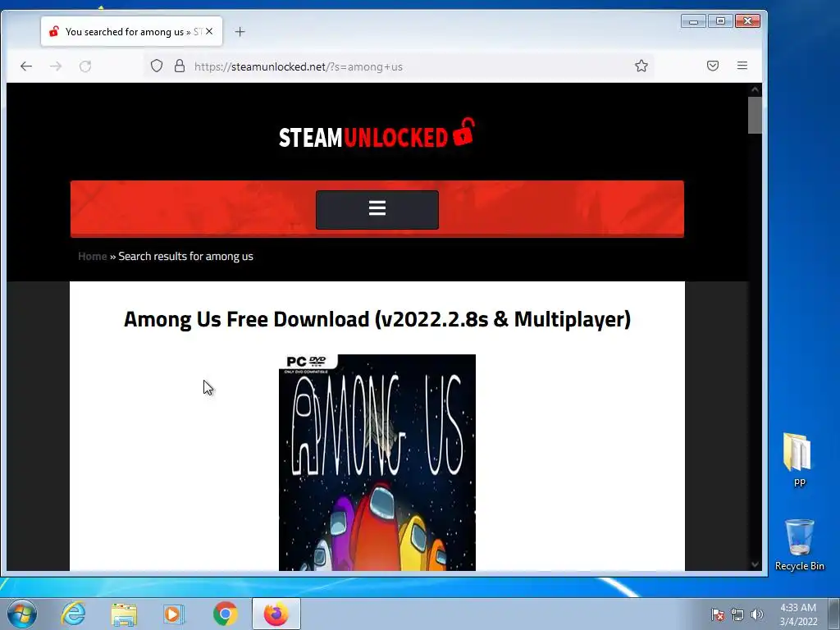Open the Save to Pocket icon
Screen dimensions: 840x630
click(x=713, y=66)
